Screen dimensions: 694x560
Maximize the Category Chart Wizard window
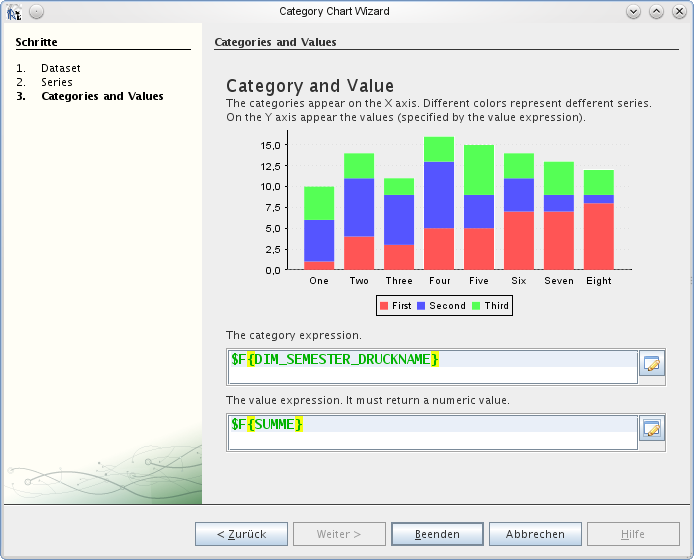[x=656, y=11]
